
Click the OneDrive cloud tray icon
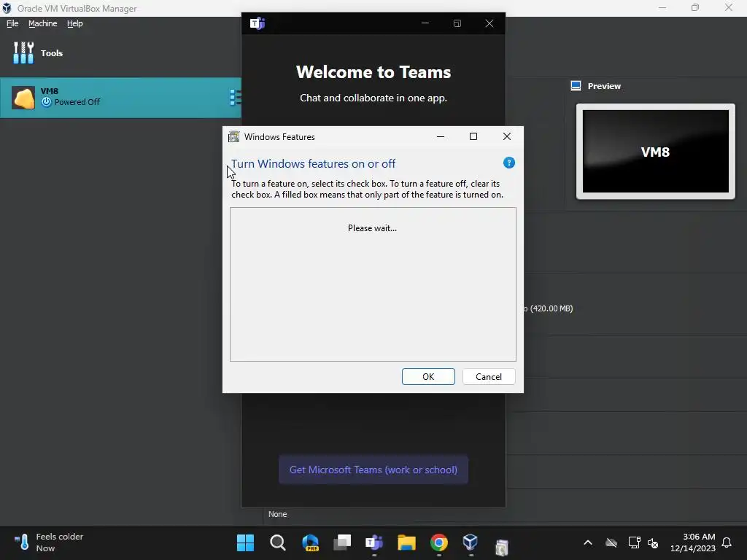tap(611, 542)
